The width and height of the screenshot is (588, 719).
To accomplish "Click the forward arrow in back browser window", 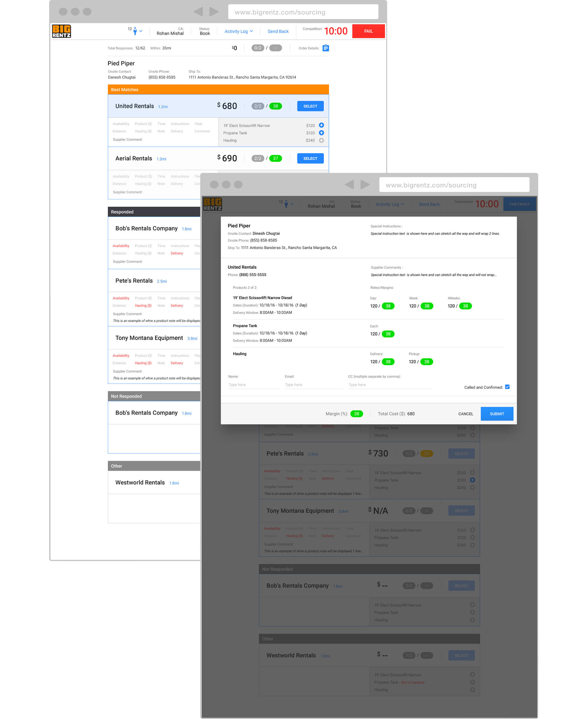I will 214,12.
